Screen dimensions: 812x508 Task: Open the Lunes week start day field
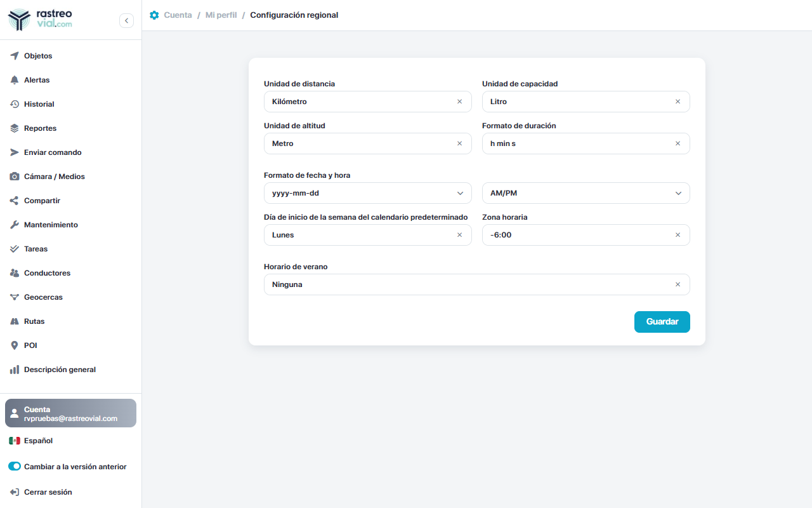368,235
